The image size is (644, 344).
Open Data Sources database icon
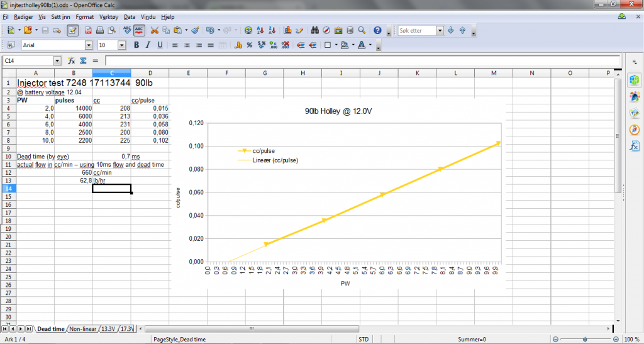pos(350,30)
